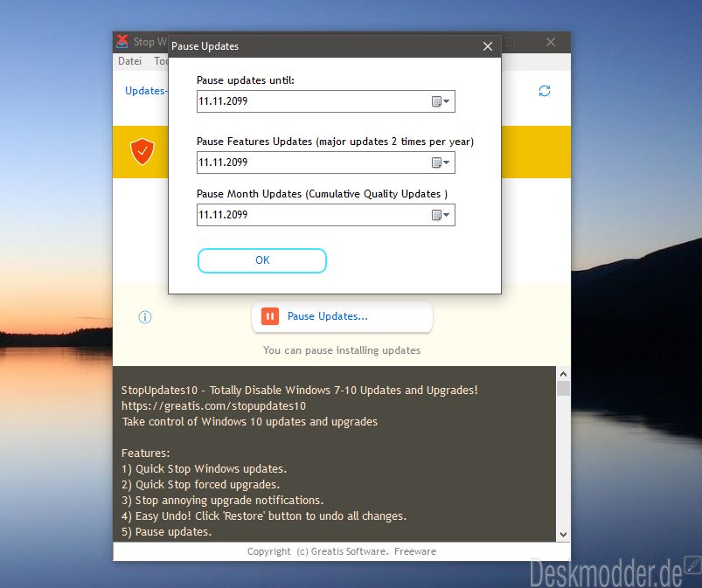Image resolution: width=702 pixels, height=588 pixels.
Task: Click the '5) Pause updates.' line
Action: point(167,531)
